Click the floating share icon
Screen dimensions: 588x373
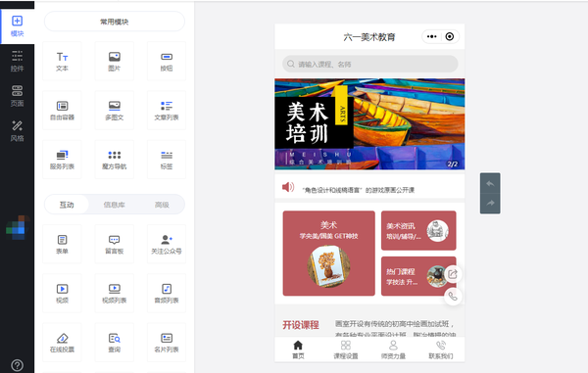point(453,274)
